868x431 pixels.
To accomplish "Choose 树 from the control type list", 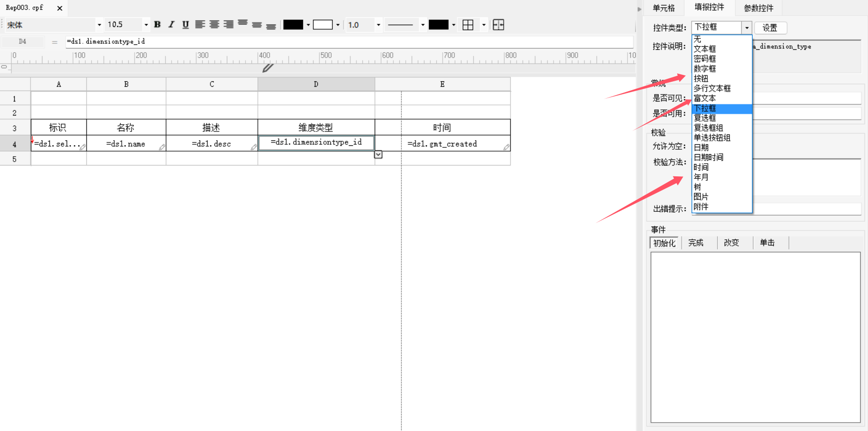I will click(722, 187).
